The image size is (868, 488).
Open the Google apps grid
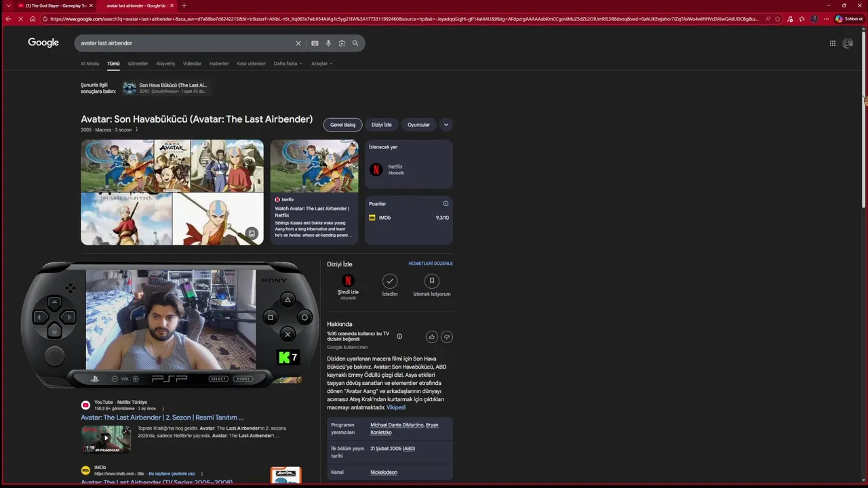point(833,43)
